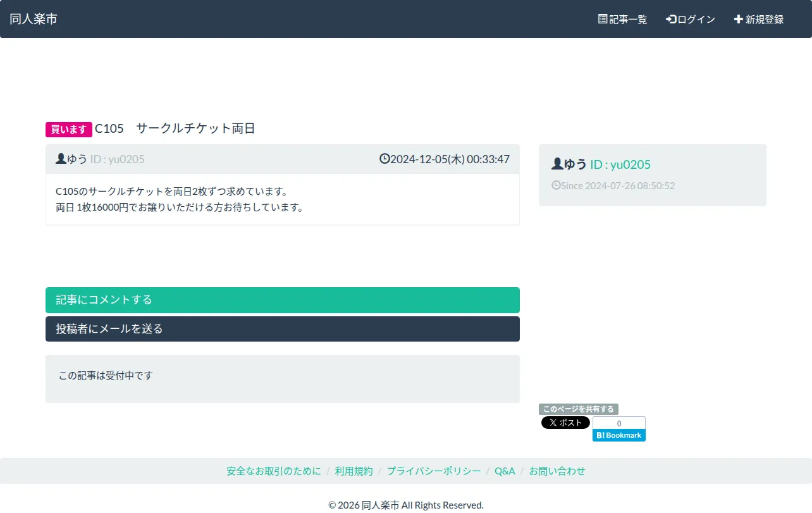The height and width of the screenshot is (513, 812).
Task: Click clock icon beside post timestamp
Action: pos(384,159)
